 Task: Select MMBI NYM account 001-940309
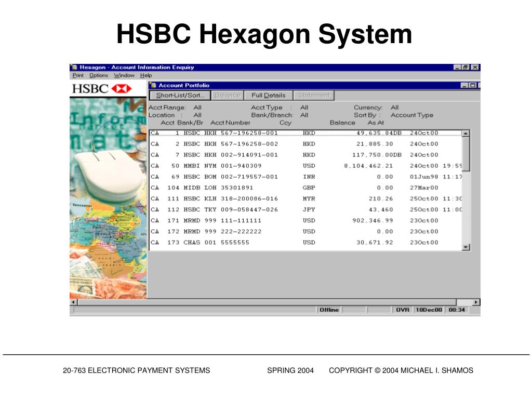click(305, 166)
